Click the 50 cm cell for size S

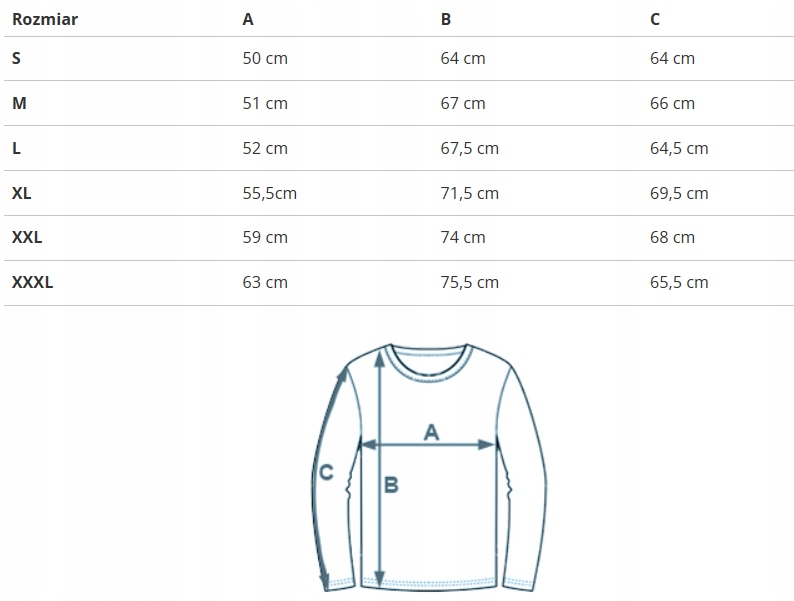(265, 58)
